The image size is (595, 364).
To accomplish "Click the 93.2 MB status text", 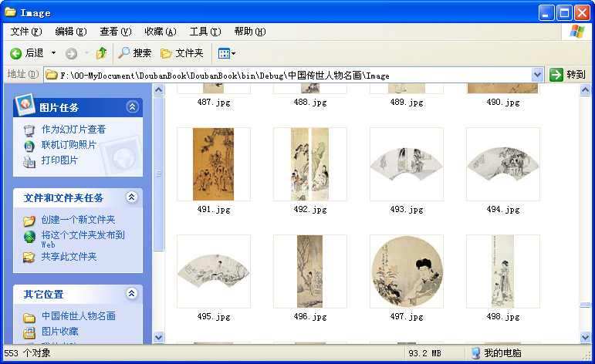I will point(424,353).
